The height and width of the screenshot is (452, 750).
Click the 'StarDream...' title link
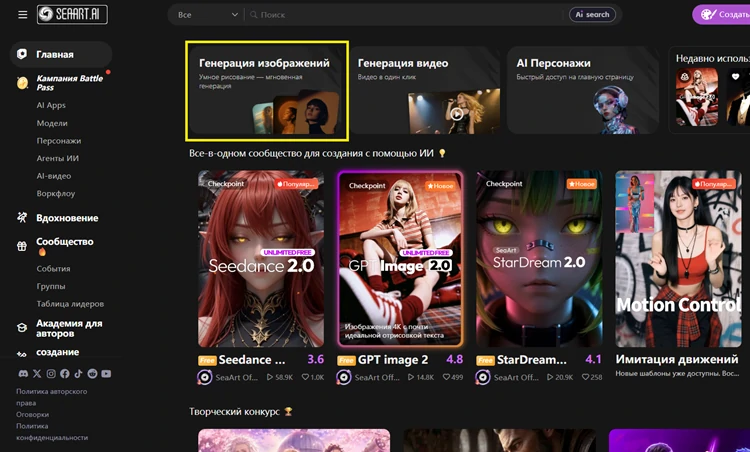tap(531, 360)
